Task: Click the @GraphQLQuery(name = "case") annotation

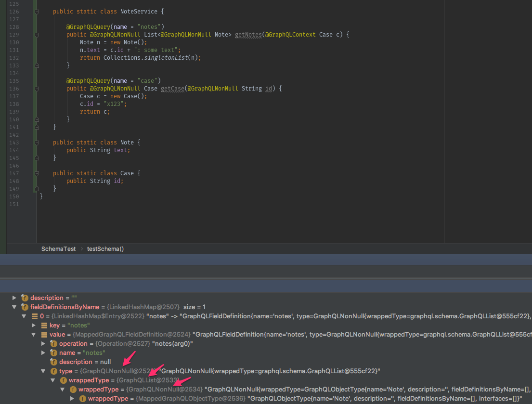Action: click(113, 81)
